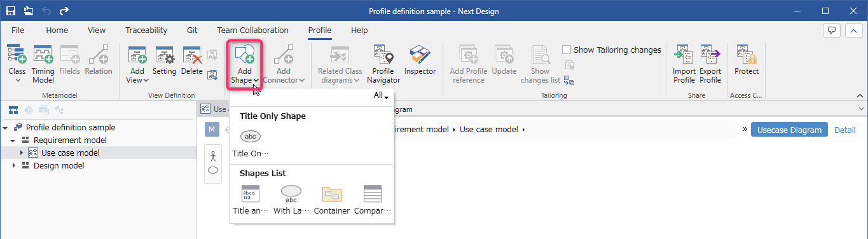Image resolution: width=868 pixels, height=239 pixels.
Task: Open the Add Connector dropdown
Action: pos(284,64)
